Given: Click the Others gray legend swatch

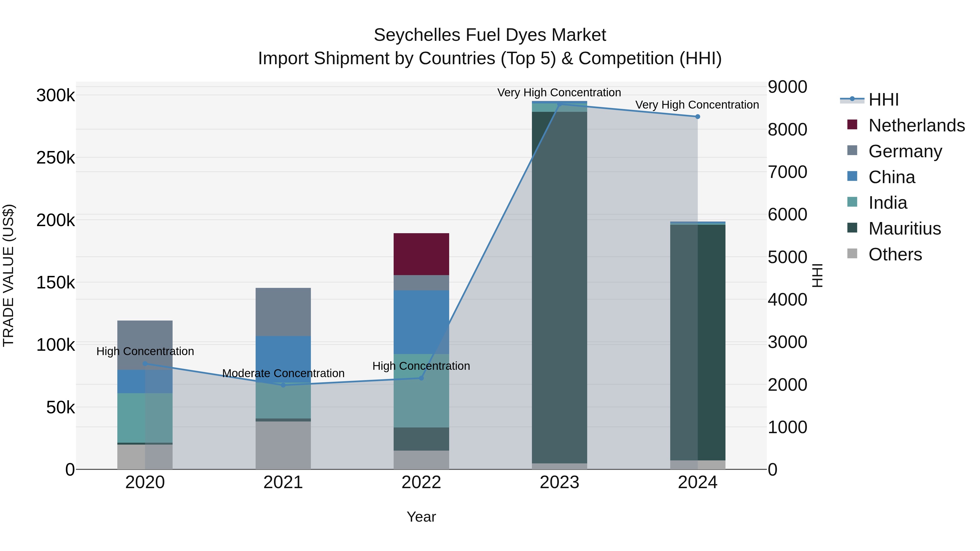Looking at the screenshot, I should (852, 254).
